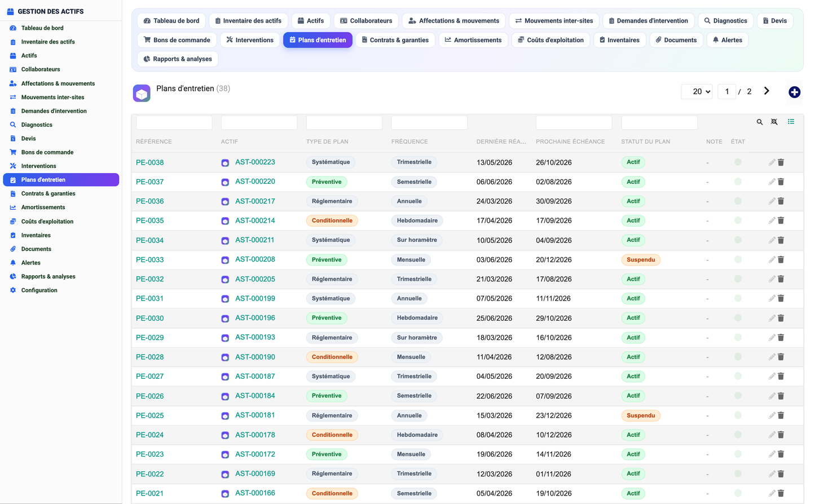This screenshot has width=815, height=504.
Task: Click the gear icon next to Configuration
Action: (x=13, y=290)
